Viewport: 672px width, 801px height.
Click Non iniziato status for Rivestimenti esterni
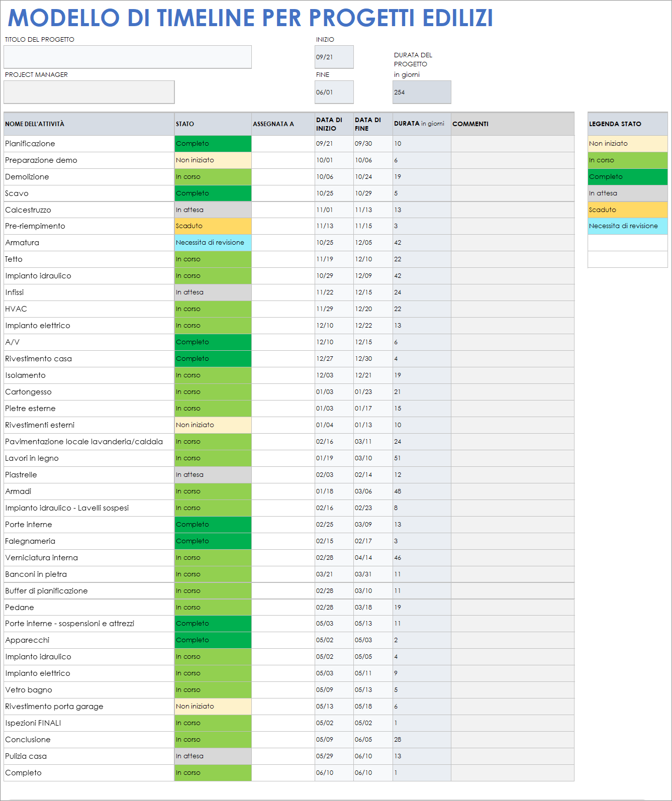(x=213, y=425)
